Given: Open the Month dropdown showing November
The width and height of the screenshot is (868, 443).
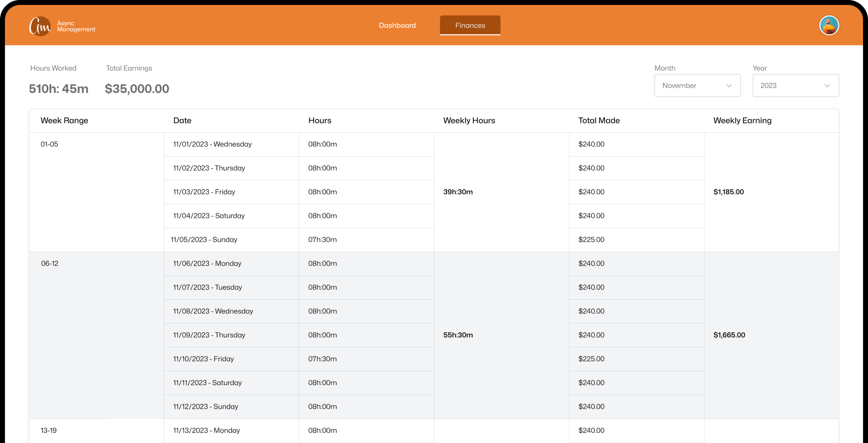Looking at the screenshot, I should tap(697, 86).
